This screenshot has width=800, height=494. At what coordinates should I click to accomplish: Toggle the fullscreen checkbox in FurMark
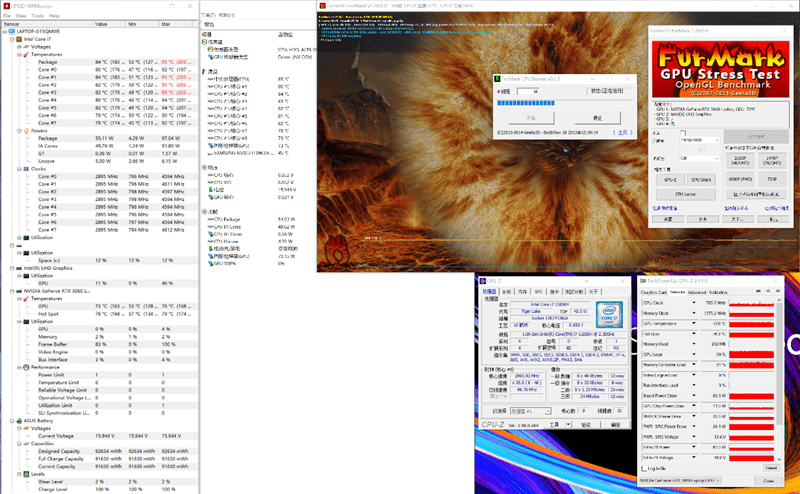coord(683,133)
